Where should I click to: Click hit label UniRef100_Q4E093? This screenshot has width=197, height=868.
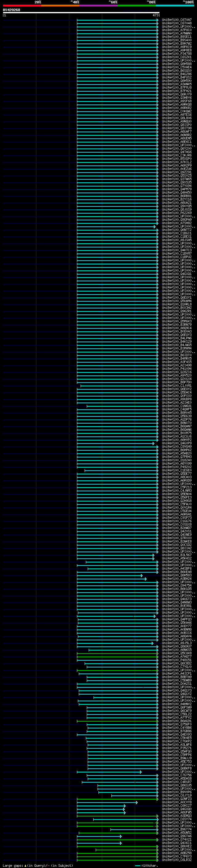(x=176, y=735)
